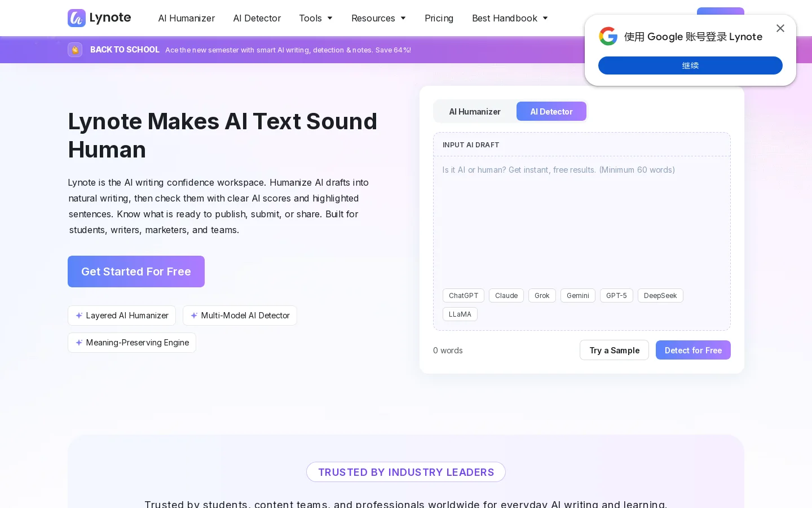
Task: Click the 'Save 64%' promo sentence
Action: pyautogui.click(x=288, y=50)
